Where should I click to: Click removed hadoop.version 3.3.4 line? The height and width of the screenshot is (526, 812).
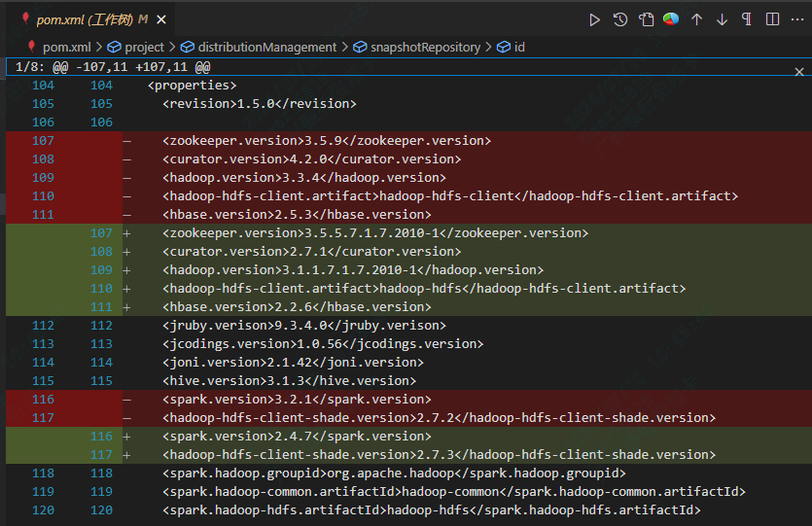coord(304,178)
